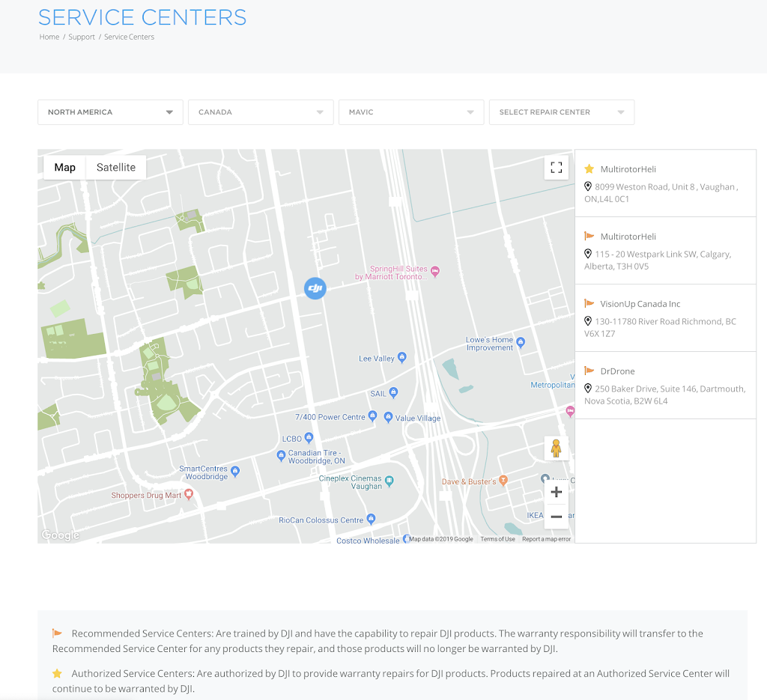Click the Metropolitan label on the map
Viewport: 767px width, 700px height.
(552, 386)
